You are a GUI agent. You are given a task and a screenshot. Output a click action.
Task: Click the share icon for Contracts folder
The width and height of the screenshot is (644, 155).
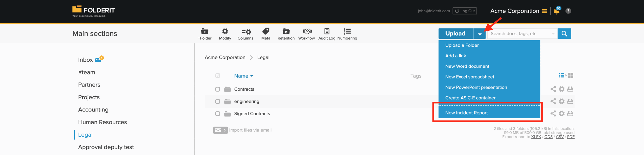[x=553, y=89]
